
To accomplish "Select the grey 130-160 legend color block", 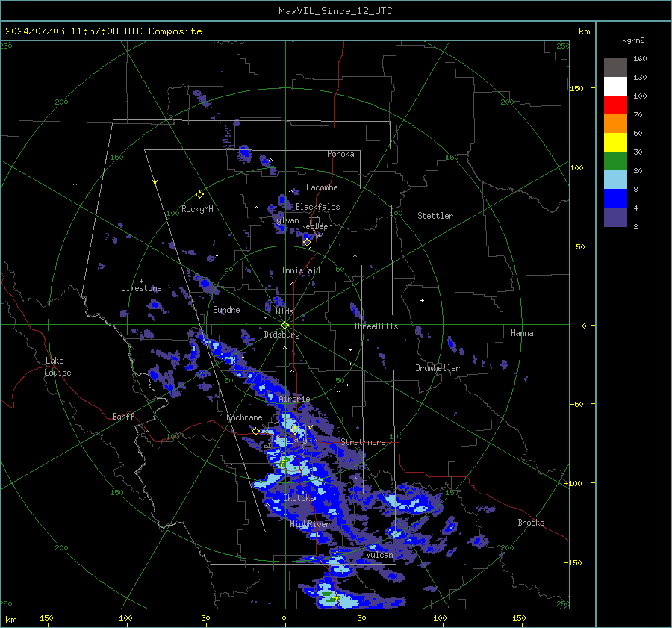I will pyautogui.click(x=615, y=67).
